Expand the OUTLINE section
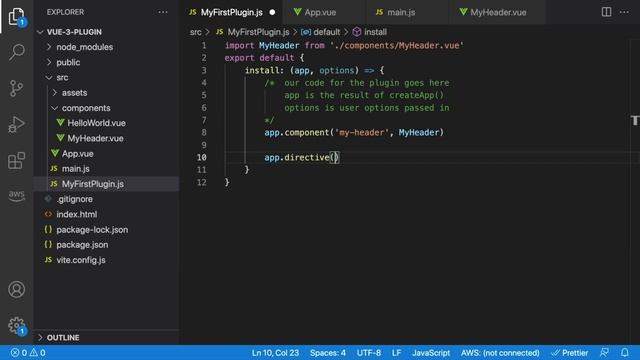 coord(106,338)
